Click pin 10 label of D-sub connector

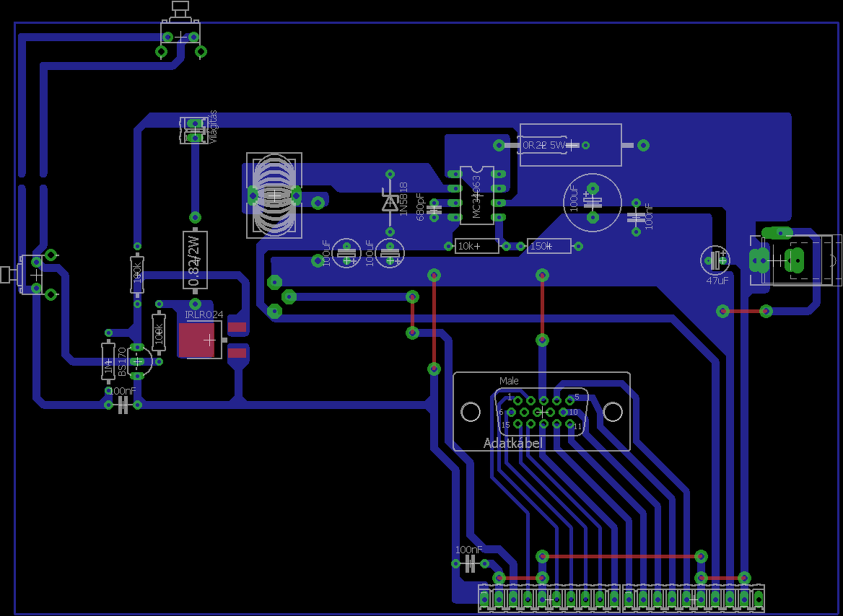click(573, 412)
